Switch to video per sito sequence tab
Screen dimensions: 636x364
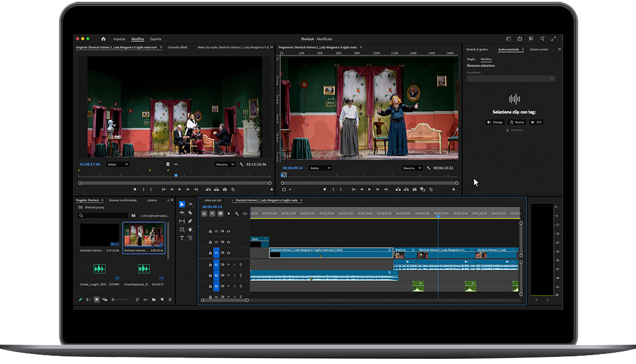pos(213,200)
